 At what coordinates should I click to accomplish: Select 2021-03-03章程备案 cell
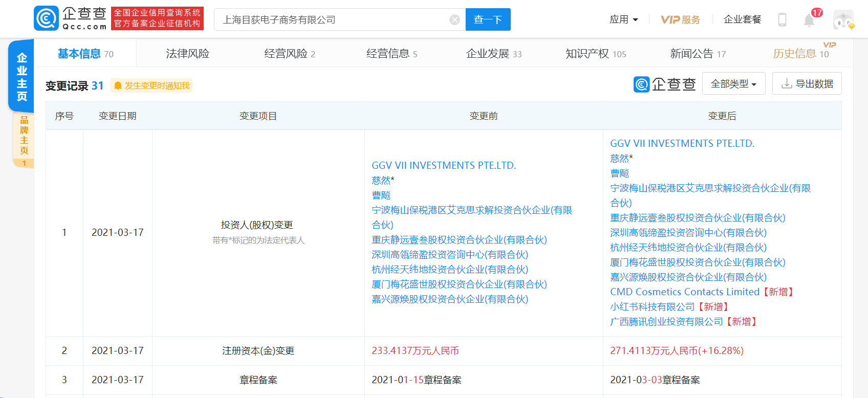722,380
